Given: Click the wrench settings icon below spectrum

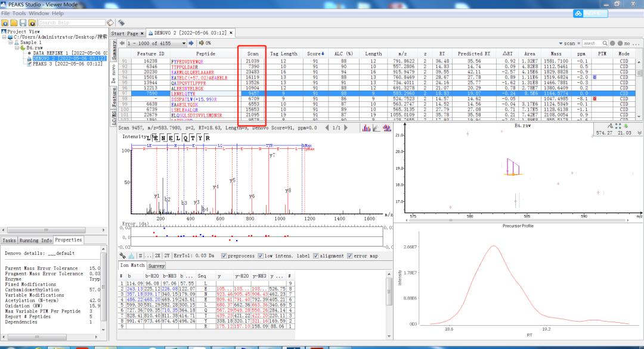Looking at the screenshot, I should 123,255.
